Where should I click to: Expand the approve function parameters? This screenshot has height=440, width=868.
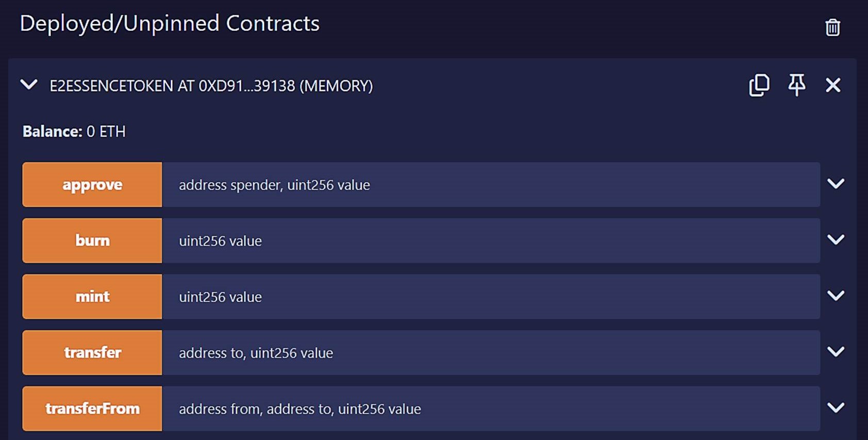click(836, 184)
